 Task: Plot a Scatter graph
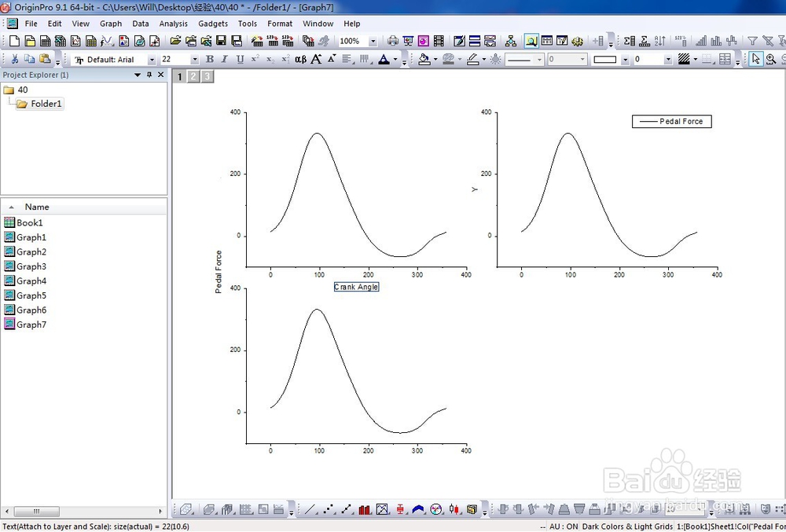click(329, 509)
